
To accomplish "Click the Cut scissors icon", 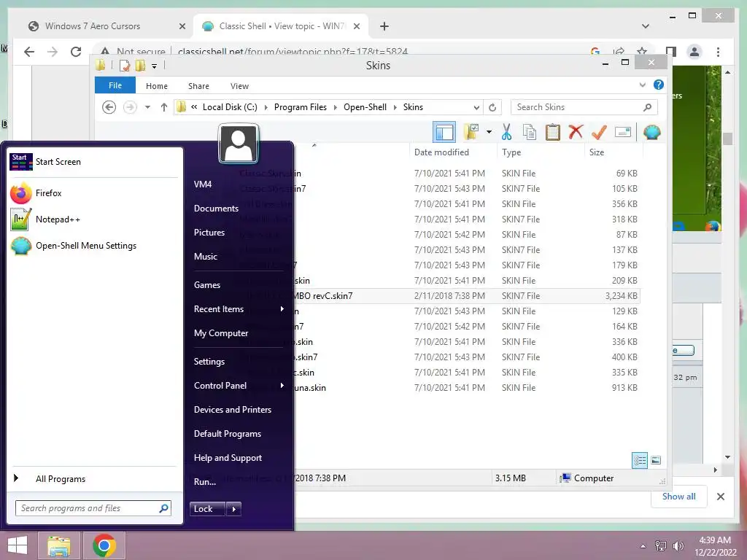I will [506, 132].
